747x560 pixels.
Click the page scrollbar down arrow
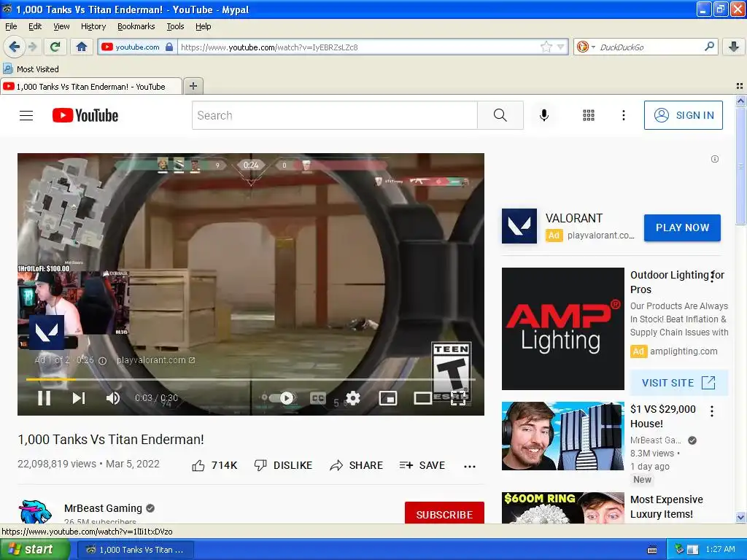740,517
